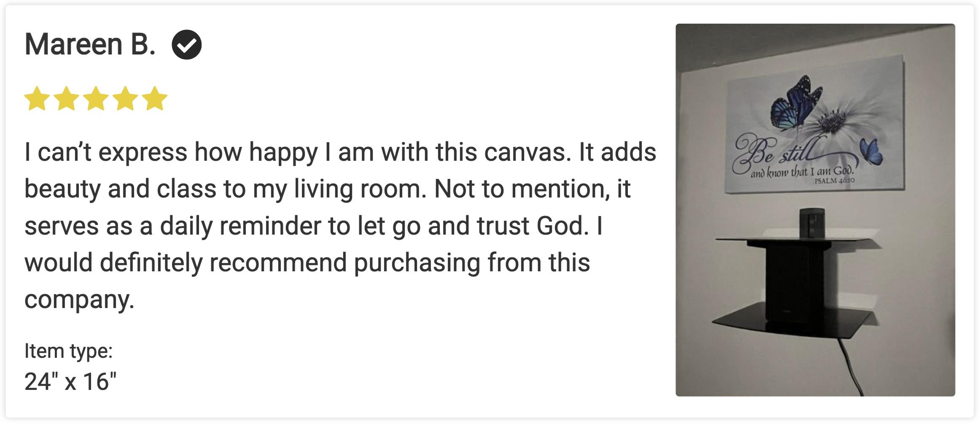Click the black power cable in photo
Screen dimensions: 980x427
[x=848, y=367]
